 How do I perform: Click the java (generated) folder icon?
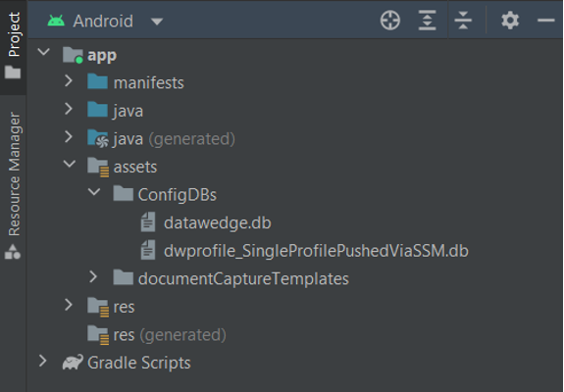[x=98, y=139]
